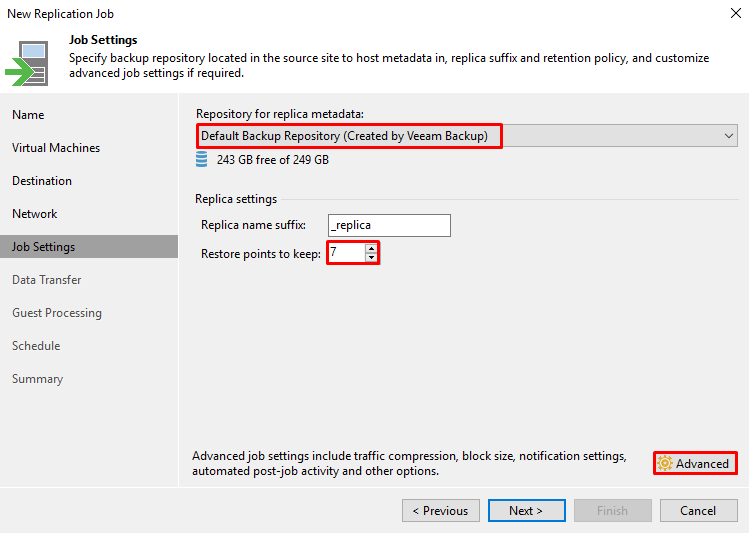This screenshot has height=533, width=749.
Task: Click the gear icon on Advanced button
Action: coord(664,463)
